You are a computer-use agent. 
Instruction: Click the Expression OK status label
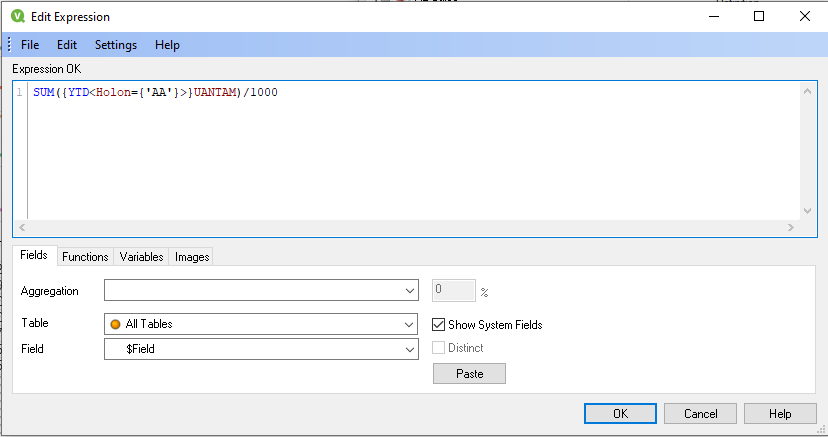coord(46,69)
